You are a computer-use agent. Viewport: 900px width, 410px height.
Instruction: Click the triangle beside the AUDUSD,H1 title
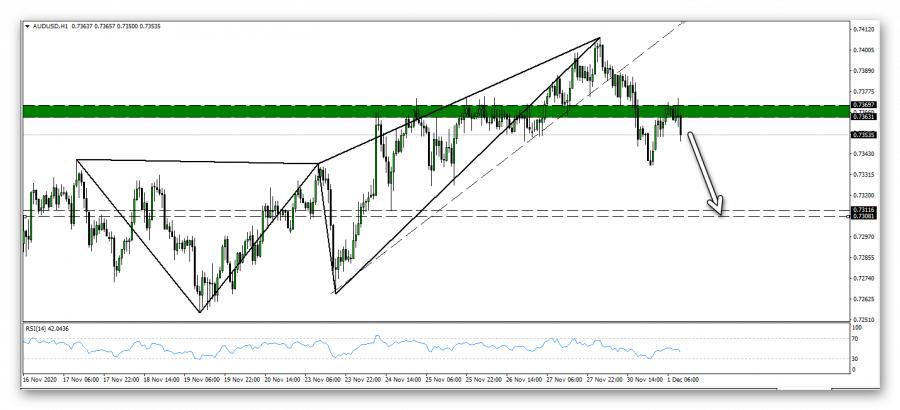pos(27,26)
